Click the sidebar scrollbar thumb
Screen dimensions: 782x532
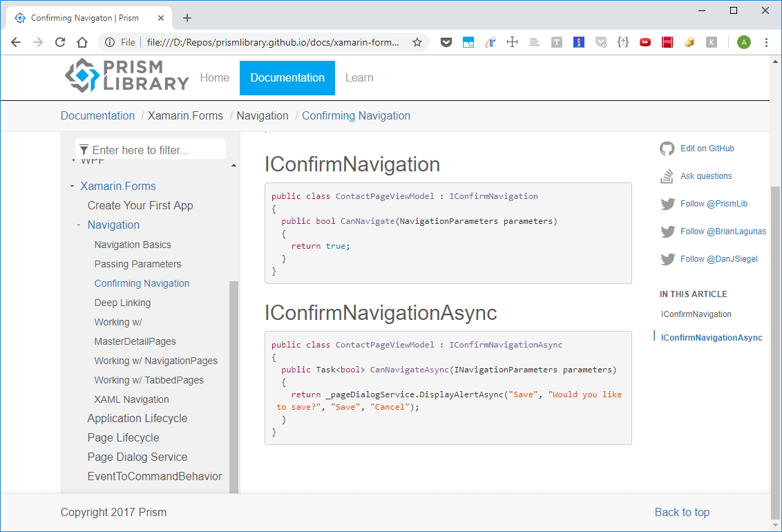pos(233,387)
